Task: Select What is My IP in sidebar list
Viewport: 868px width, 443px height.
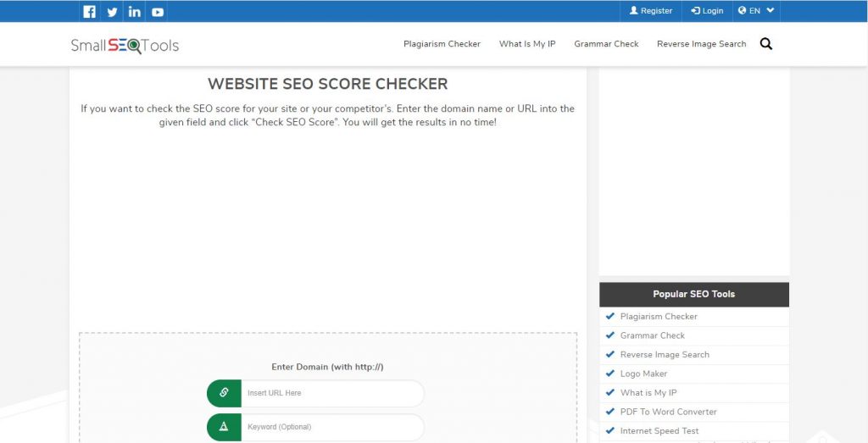Action: point(648,393)
